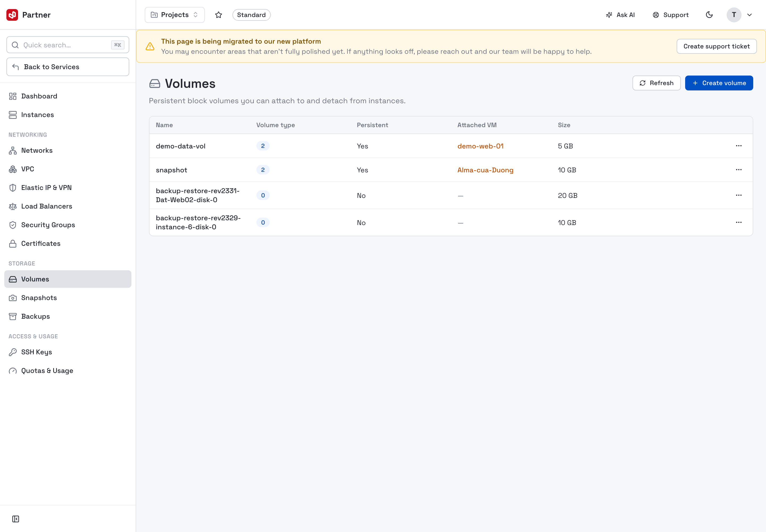Click the Volume type column header
766x532 pixels.
276,125
